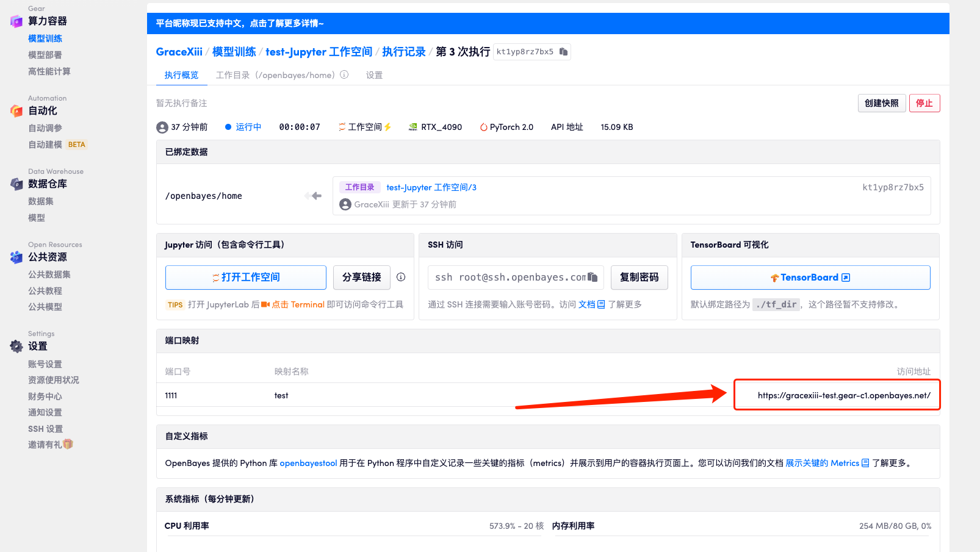Click info icon beside working directory tab

pos(344,75)
